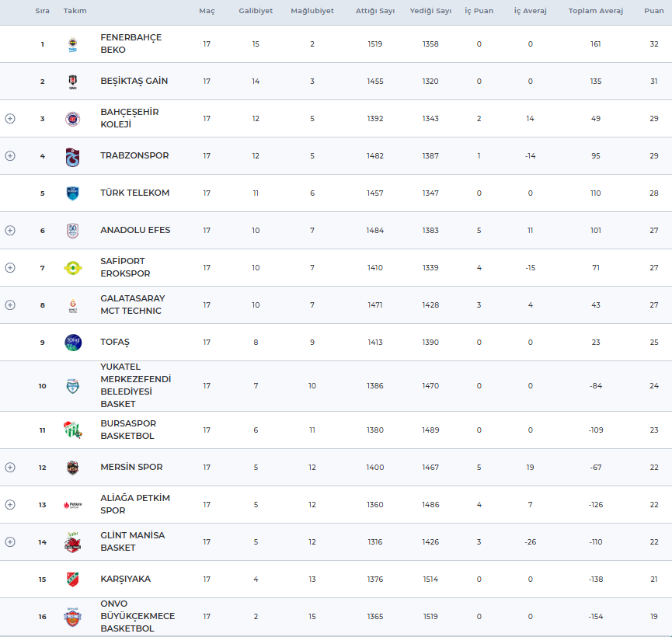
Task: Open Yukatel Merkezefendi Belediyesi Basket link
Action: [x=135, y=385]
